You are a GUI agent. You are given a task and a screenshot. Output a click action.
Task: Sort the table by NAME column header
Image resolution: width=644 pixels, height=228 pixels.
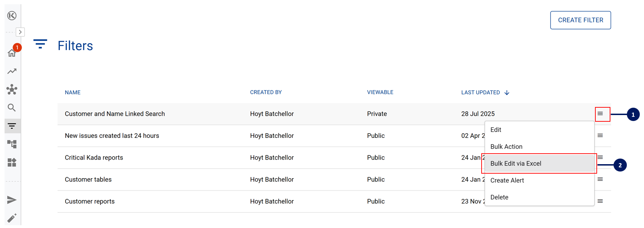[72, 93]
